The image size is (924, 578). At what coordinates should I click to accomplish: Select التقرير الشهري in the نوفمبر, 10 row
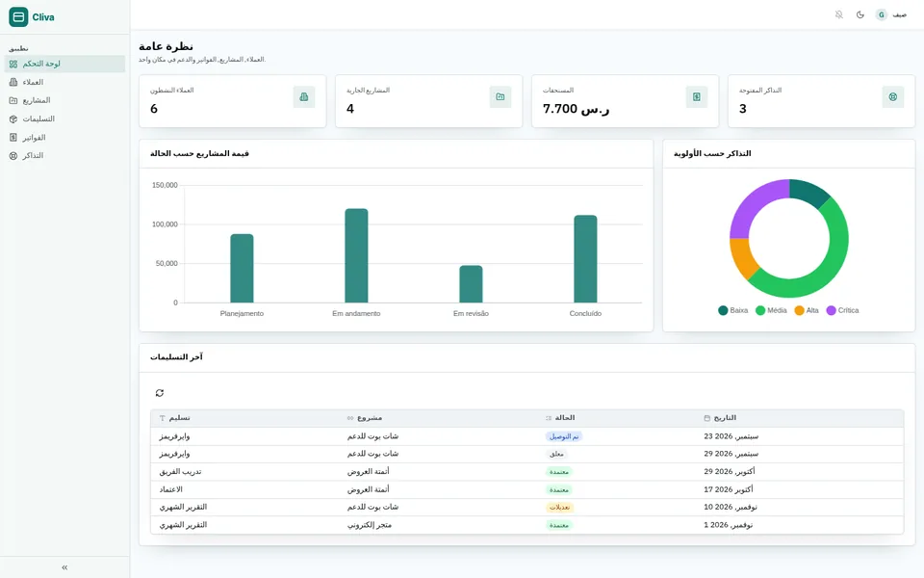click(x=183, y=507)
